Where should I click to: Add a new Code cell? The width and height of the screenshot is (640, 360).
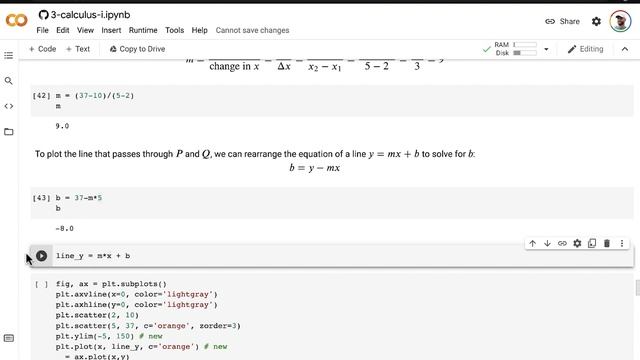pos(42,49)
